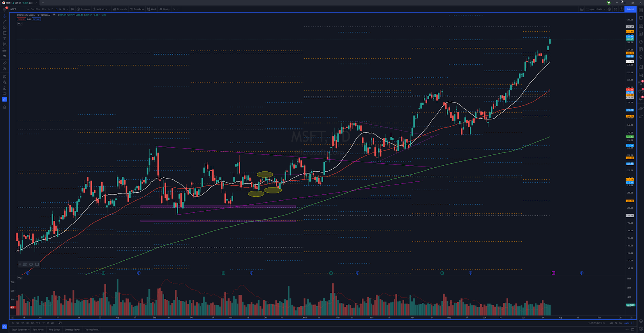Select the crosshair cursor tool
Screen dimensions: 644x333
(x=4, y=16)
